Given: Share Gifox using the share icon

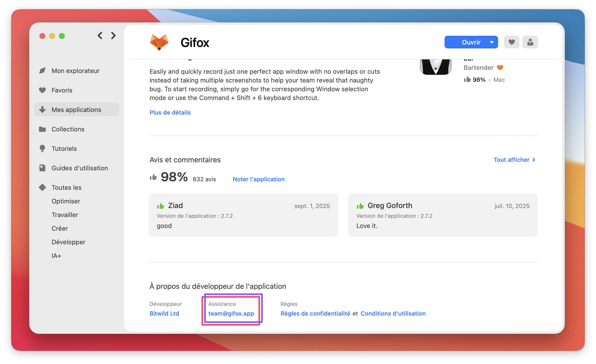Looking at the screenshot, I should tap(530, 42).
